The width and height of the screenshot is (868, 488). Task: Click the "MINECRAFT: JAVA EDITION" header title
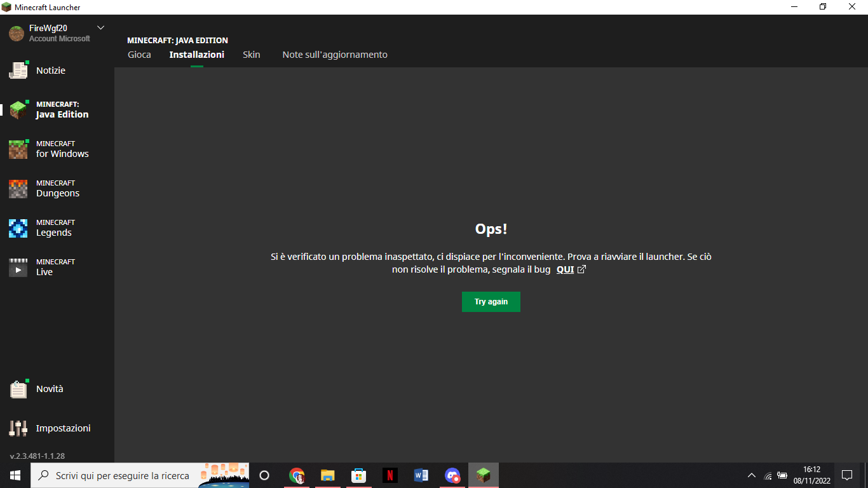tap(177, 41)
